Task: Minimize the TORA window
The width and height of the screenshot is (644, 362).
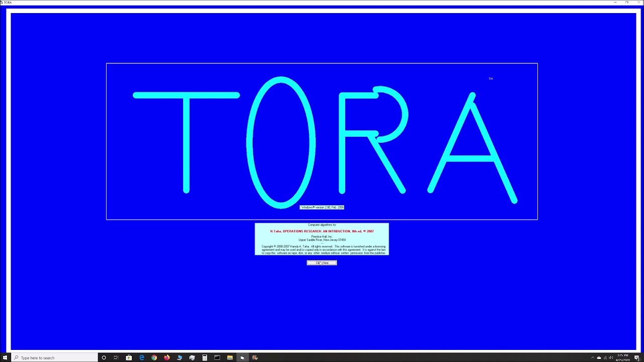Action: point(615,2)
